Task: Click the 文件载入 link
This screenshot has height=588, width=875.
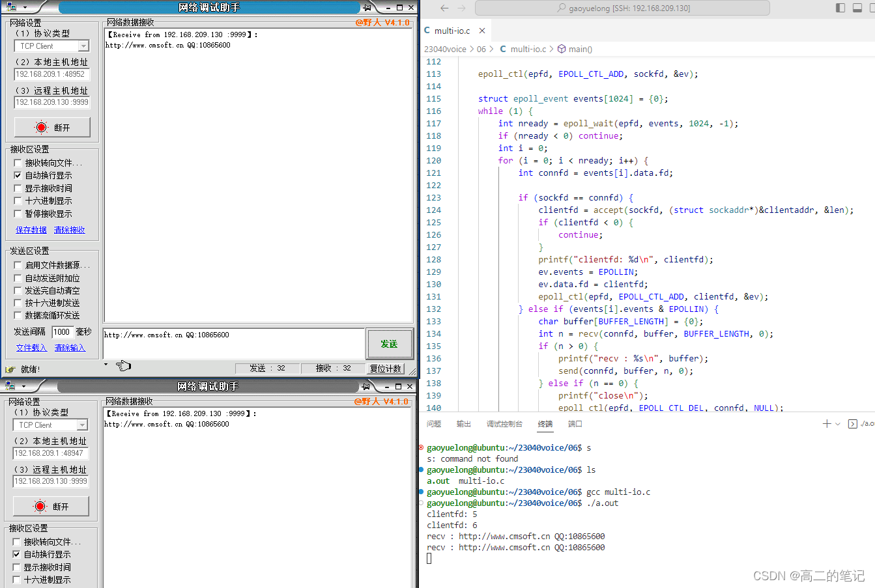Action: coord(31,348)
